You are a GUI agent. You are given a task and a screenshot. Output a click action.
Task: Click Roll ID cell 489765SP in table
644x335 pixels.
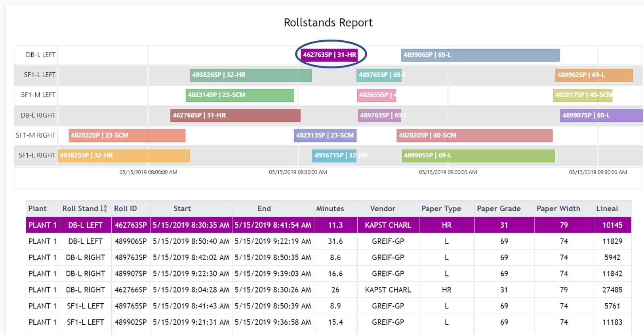pyautogui.click(x=131, y=306)
